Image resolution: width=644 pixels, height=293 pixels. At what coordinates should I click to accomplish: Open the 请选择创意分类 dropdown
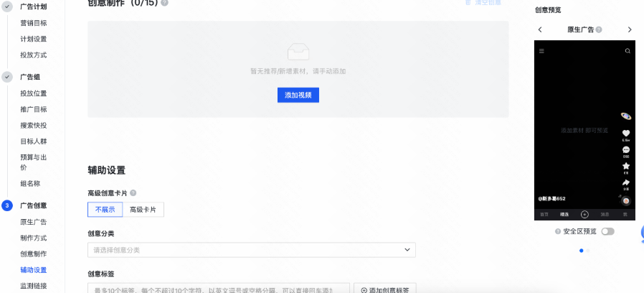(x=251, y=250)
